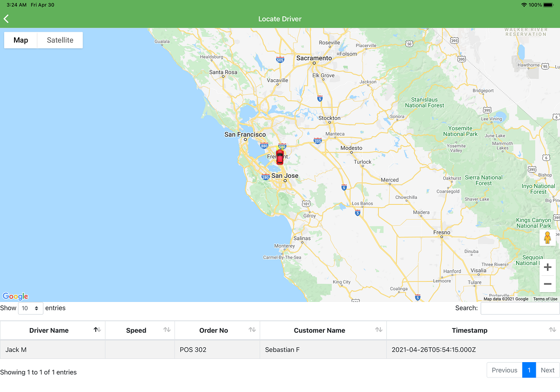Go to Previous page

tap(504, 370)
